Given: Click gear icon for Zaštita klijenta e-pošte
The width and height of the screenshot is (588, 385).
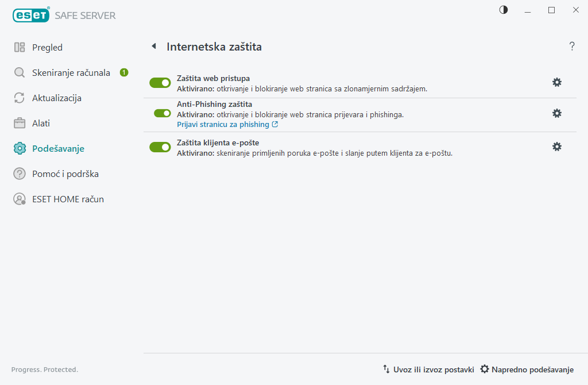Looking at the screenshot, I should (556, 147).
